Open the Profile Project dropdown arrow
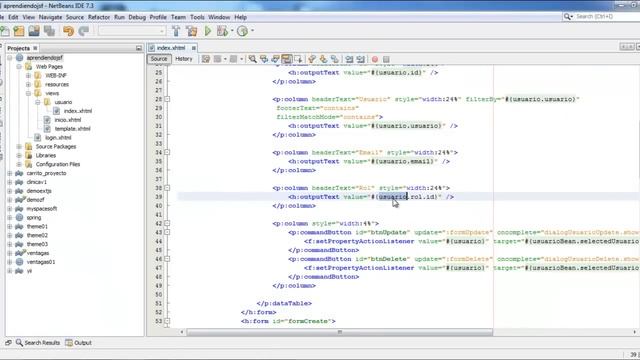The image size is (640, 360). (252, 31)
